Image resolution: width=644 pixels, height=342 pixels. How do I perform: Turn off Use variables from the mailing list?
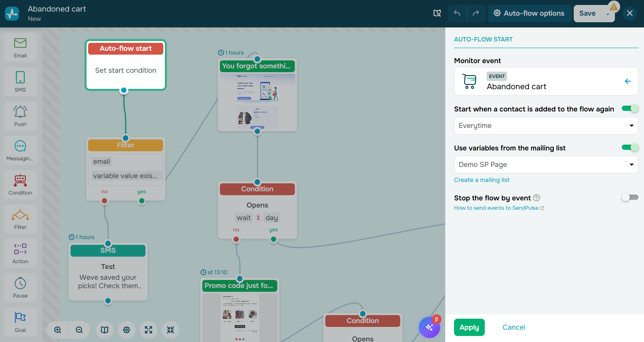click(x=630, y=147)
